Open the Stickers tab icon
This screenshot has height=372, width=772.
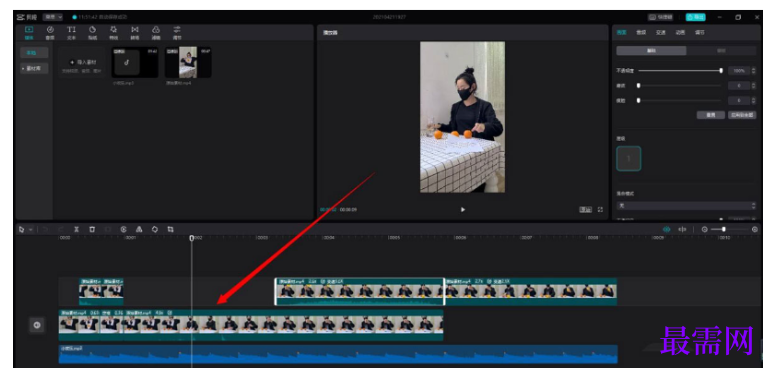pyautogui.click(x=93, y=32)
